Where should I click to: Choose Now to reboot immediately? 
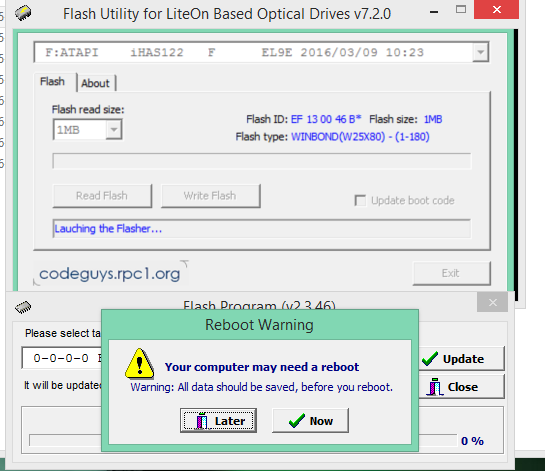click(310, 421)
